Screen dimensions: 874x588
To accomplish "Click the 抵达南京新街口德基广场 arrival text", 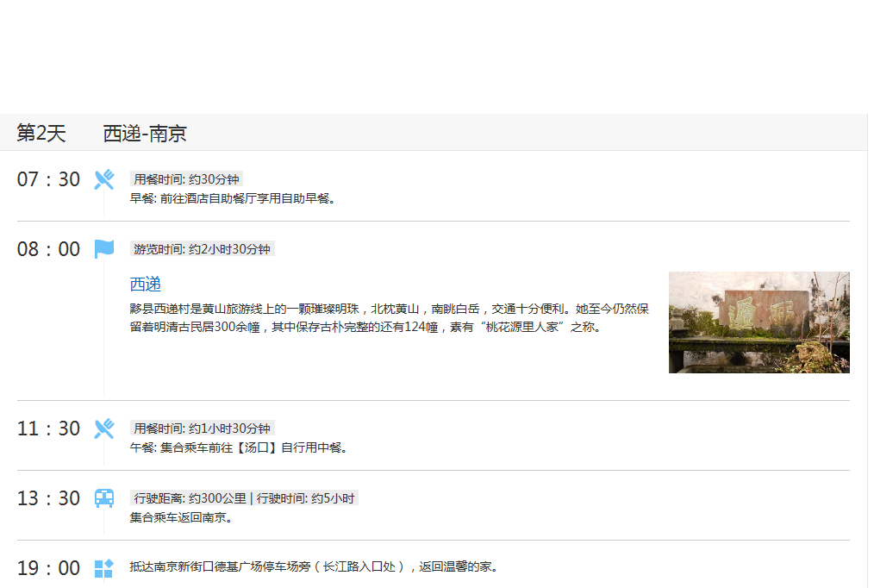I will point(314,567).
